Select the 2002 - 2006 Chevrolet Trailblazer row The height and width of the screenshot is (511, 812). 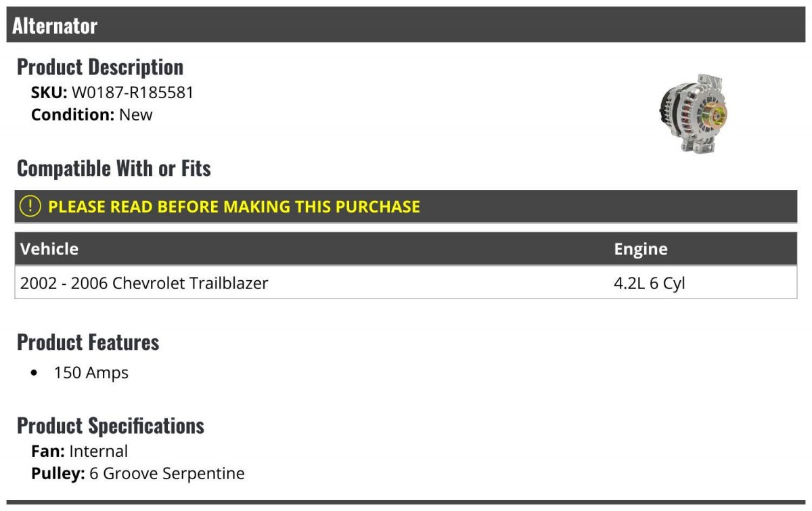point(406,282)
